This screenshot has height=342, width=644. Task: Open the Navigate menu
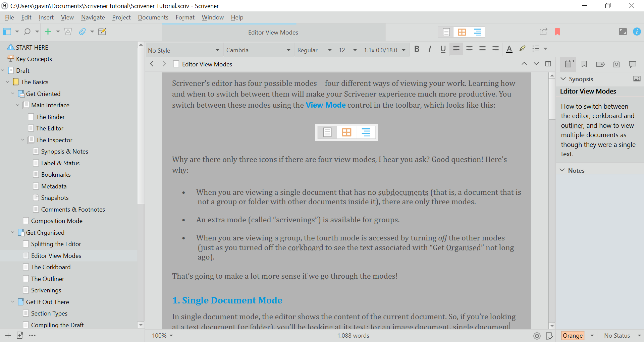pos(93,17)
